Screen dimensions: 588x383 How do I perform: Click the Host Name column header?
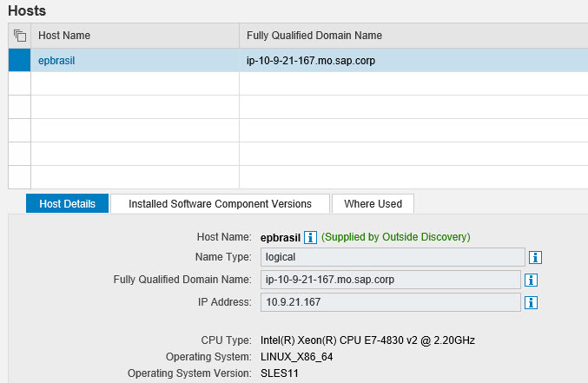click(x=135, y=36)
